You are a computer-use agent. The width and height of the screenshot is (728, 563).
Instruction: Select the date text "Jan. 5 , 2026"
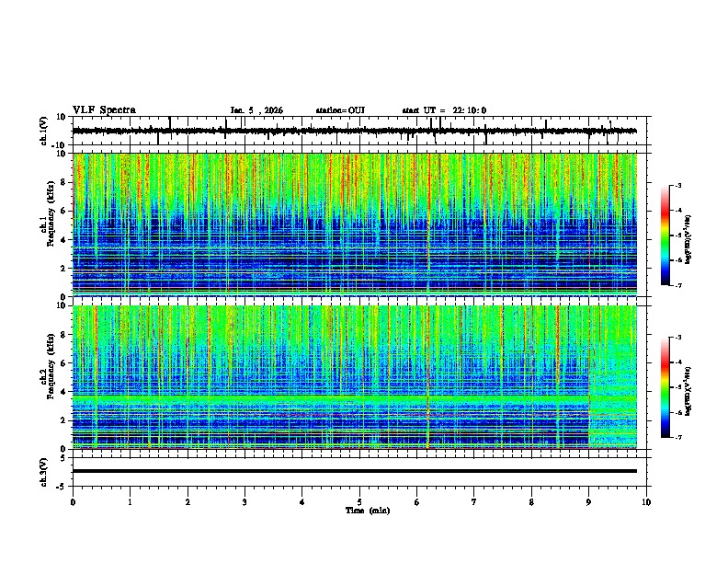coord(256,110)
